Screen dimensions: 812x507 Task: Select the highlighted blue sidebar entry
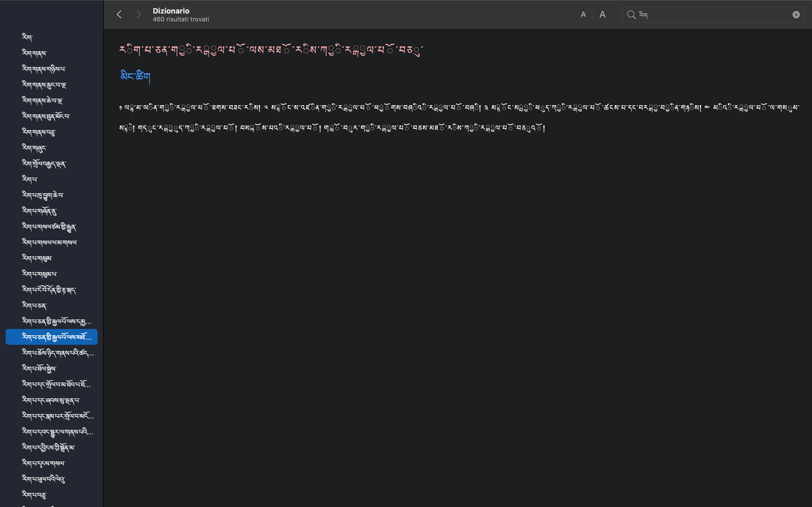coord(52,337)
